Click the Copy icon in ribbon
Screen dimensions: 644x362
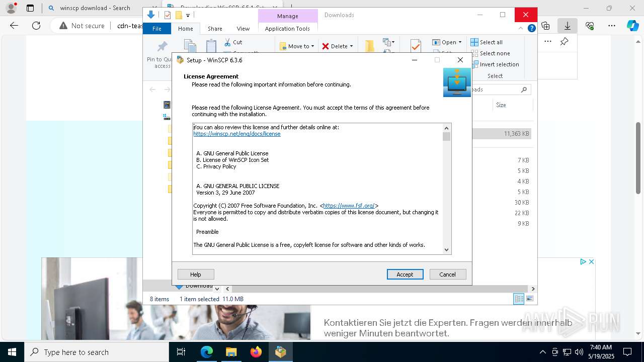190,46
